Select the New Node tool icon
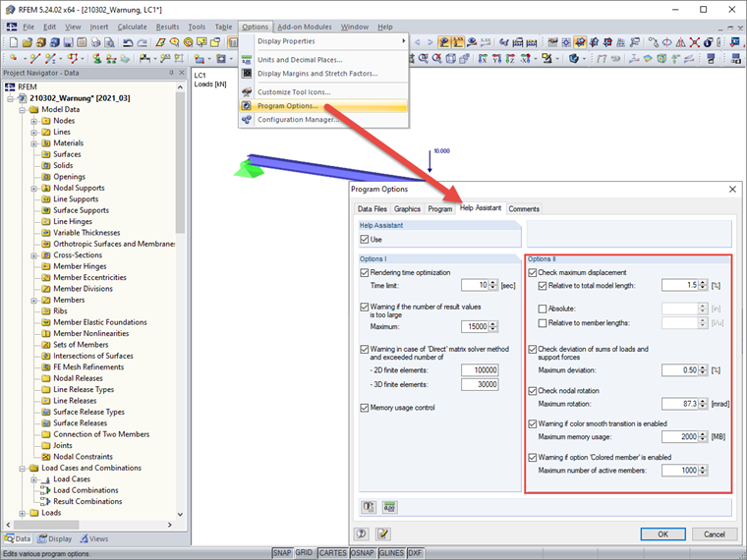The image size is (747, 560). pos(14,59)
